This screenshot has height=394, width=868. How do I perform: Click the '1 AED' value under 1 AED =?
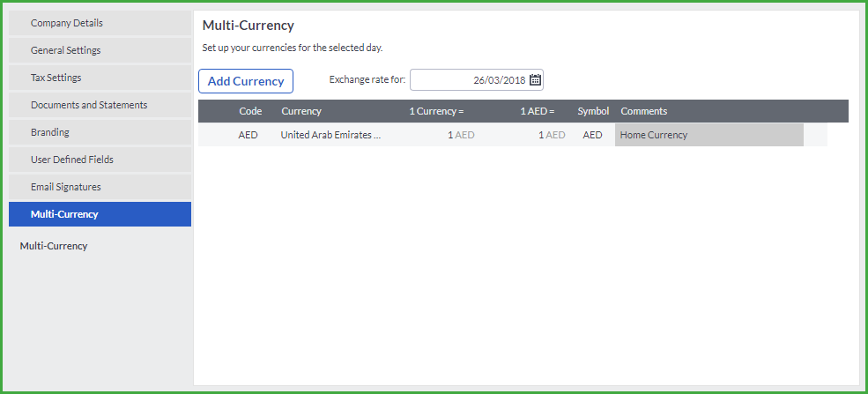[x=552, y=135]
